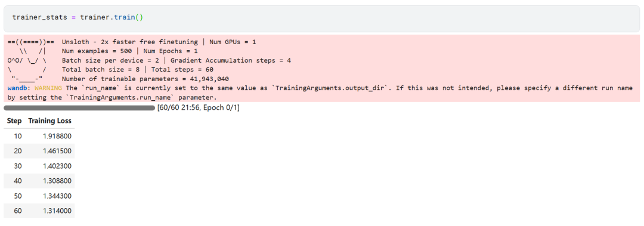Click the wandb WARNING message text
644x226 pixels.
point(320,93)
